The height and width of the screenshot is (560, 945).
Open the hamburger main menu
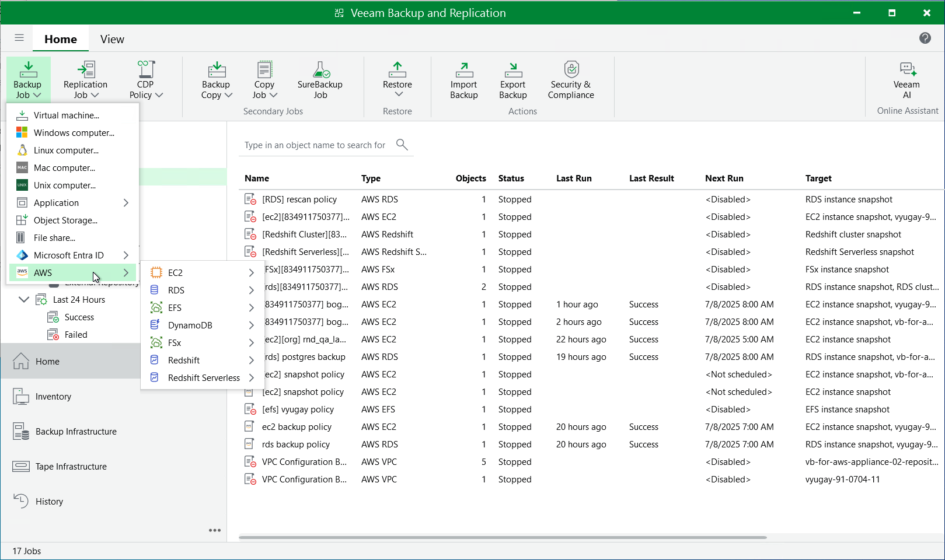pyautogui.click(x=19, y=38)
